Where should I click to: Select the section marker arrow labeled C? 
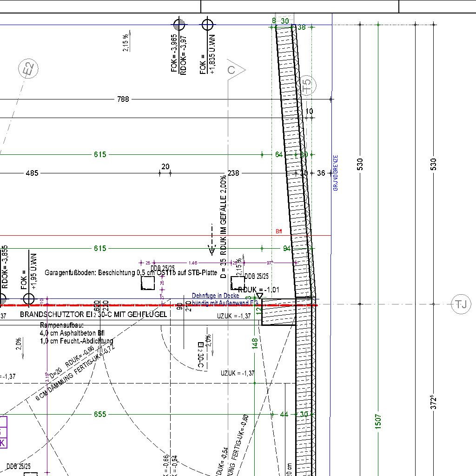pos(234,70)
